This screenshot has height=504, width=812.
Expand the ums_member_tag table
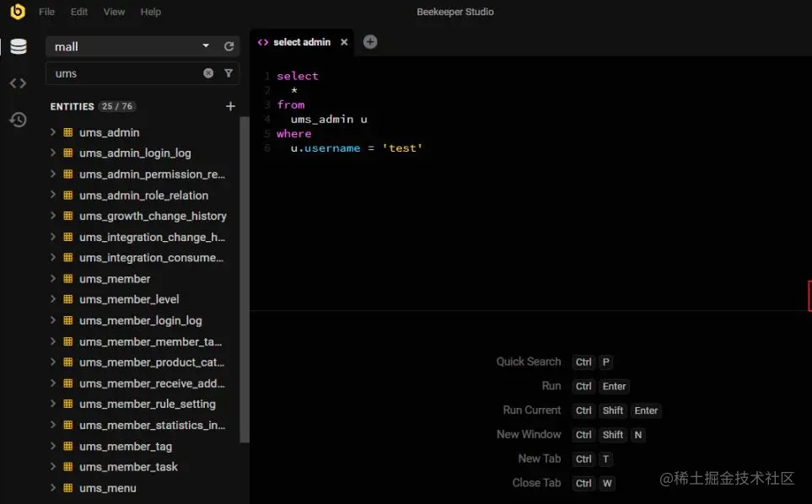click(x=53, y=446)
